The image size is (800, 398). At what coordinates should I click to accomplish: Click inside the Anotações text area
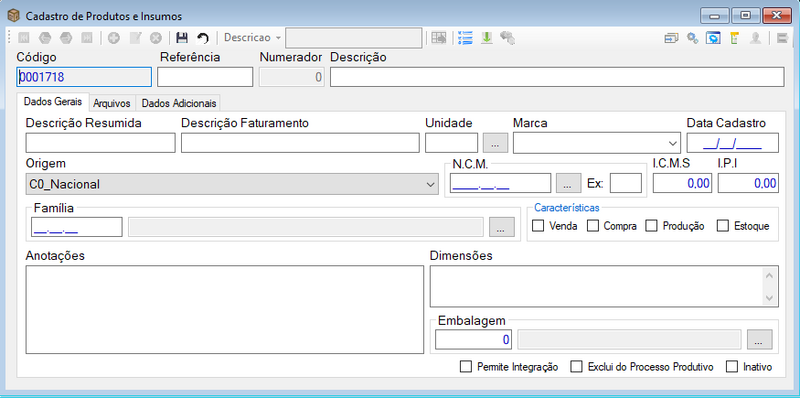point(224,309)
